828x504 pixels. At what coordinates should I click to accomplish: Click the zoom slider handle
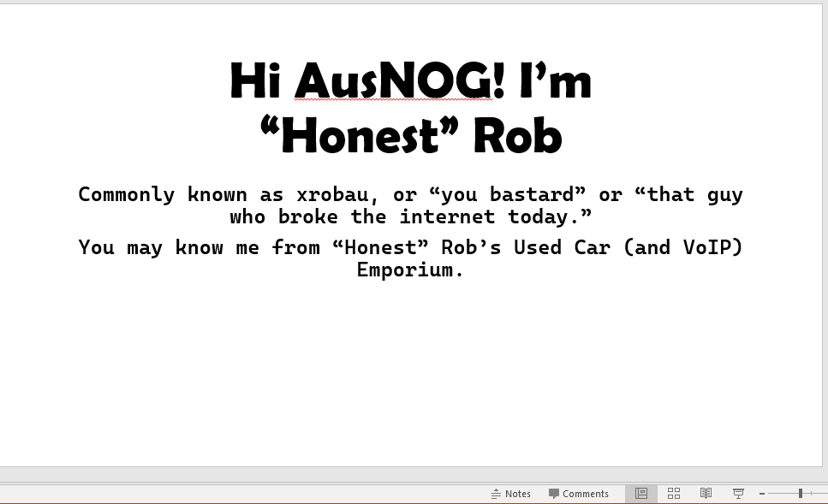[x=801, y=494]
